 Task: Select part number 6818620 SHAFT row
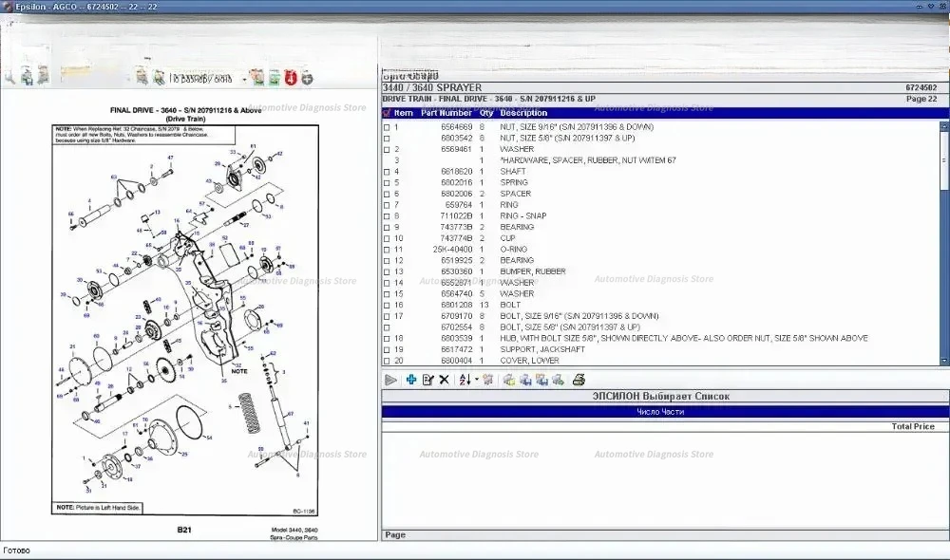tap(660, 172)
